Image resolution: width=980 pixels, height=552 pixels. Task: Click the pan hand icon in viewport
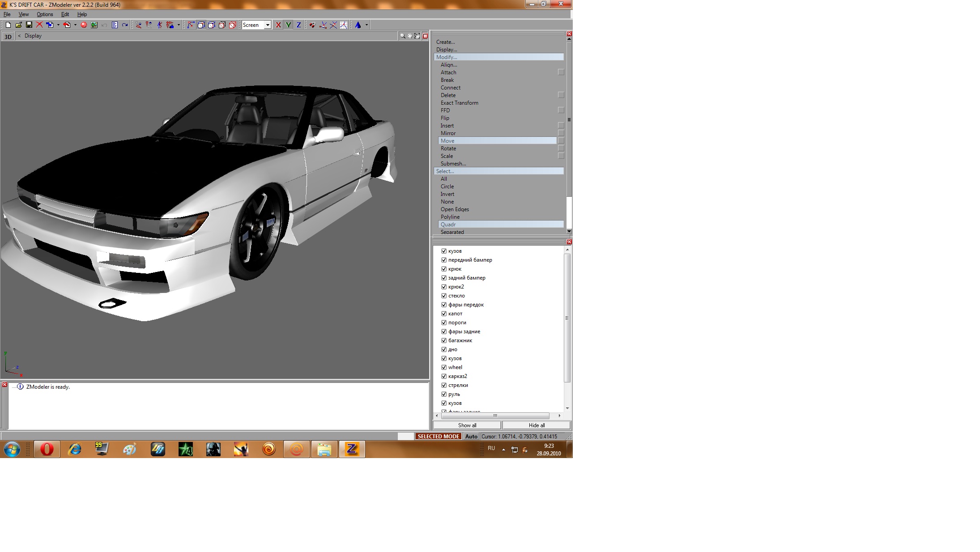click(x=409, y=36)
